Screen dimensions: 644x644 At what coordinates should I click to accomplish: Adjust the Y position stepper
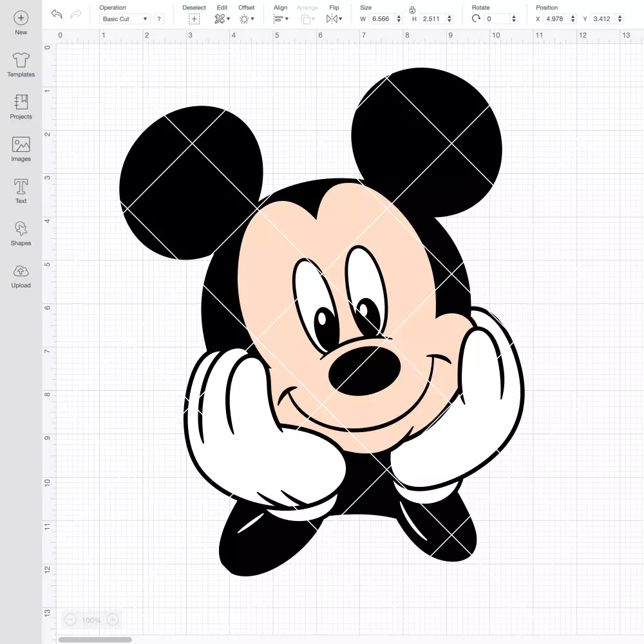tap(620, 19)
